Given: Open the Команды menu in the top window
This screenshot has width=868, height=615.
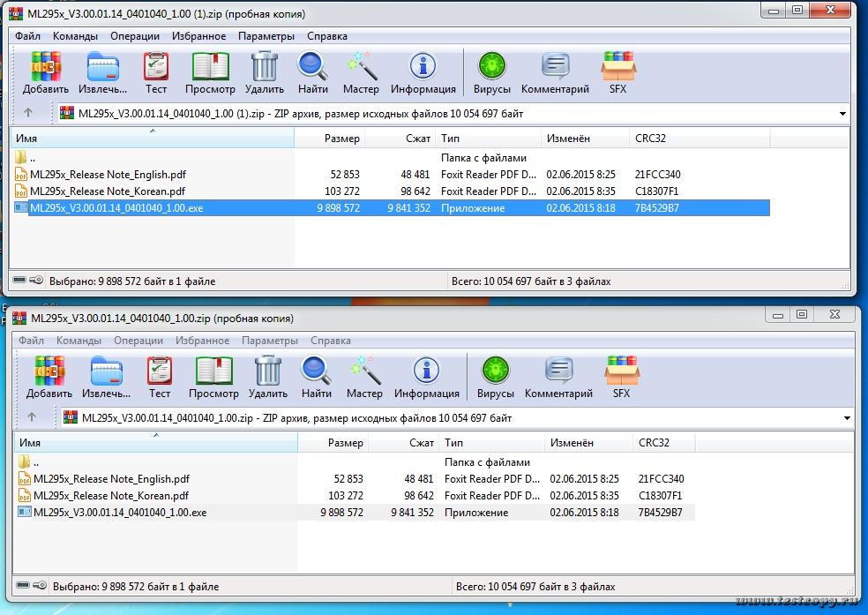Looking at the screenshot, I should [75, 36].
